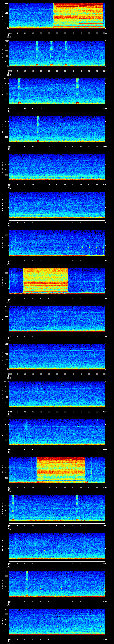Click the spectrogram panel starting at 4:44:00
The image size is (114, 644).
[57, 584]
